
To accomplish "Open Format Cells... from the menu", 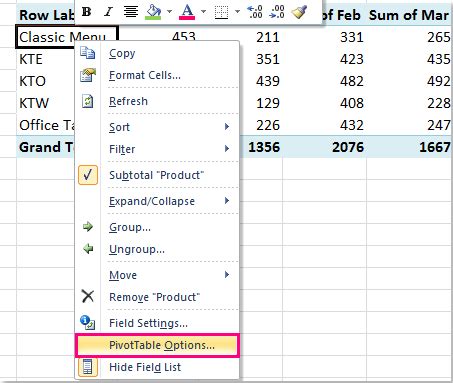I will coord(157,75).
